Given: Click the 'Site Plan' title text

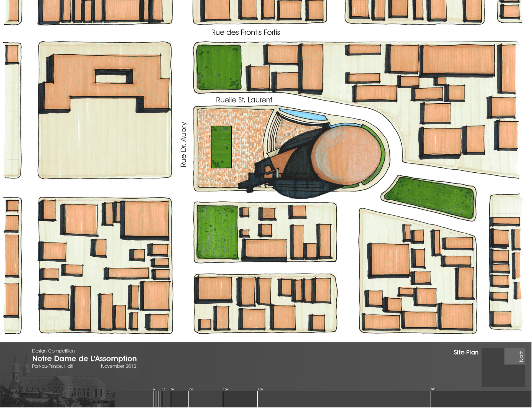Looking at the screenshot, I should coord(466,352).
